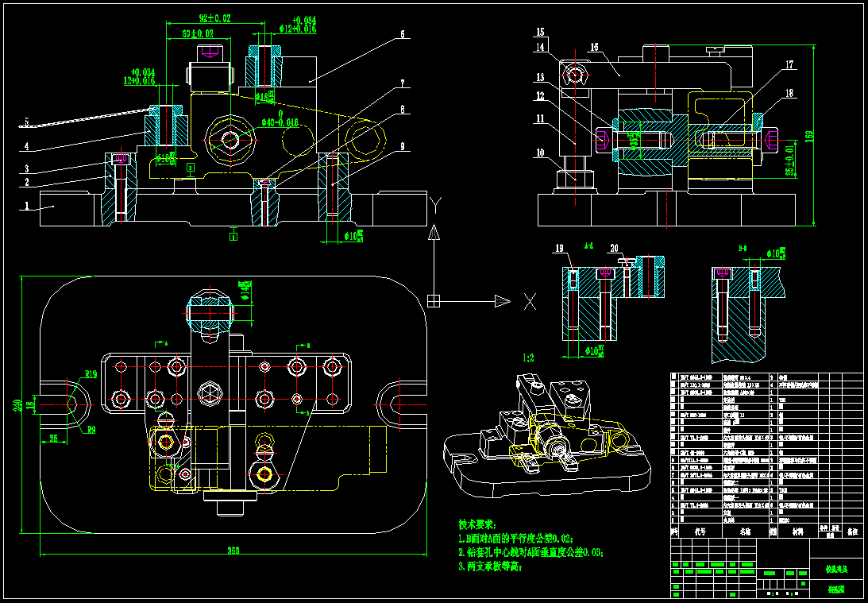868x603 pixels.
Task: Click part balloon number 4
Action: 25,147
